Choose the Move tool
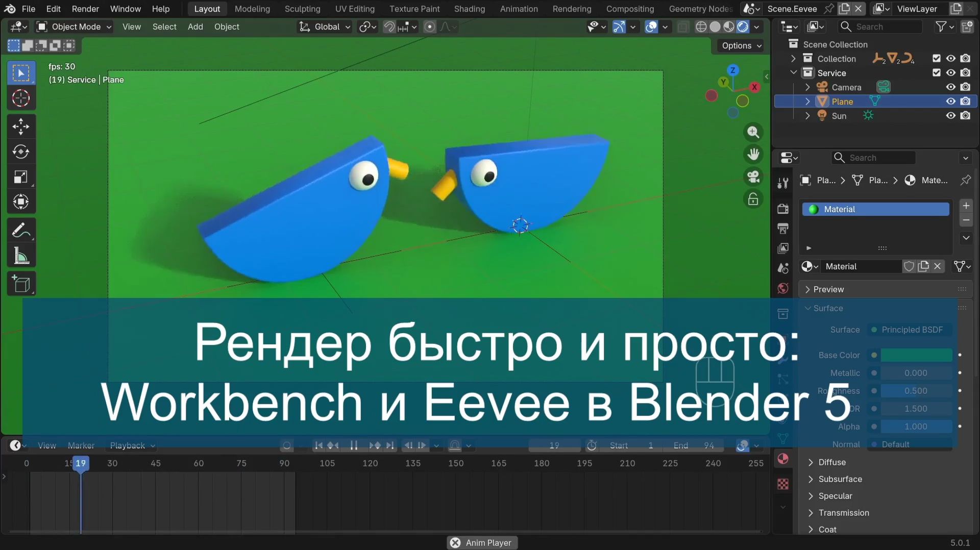Viewport: 980px width, 550px height. coord(21,127)
